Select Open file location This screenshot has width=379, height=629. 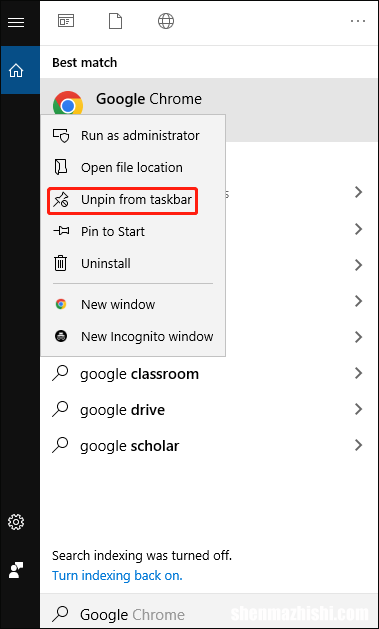coord(133,168)
